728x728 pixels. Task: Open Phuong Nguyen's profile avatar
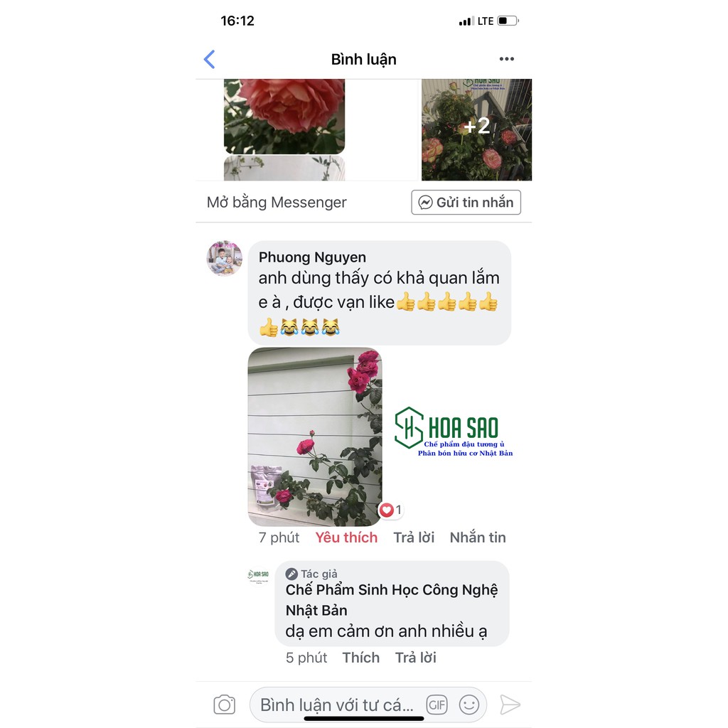224,258
